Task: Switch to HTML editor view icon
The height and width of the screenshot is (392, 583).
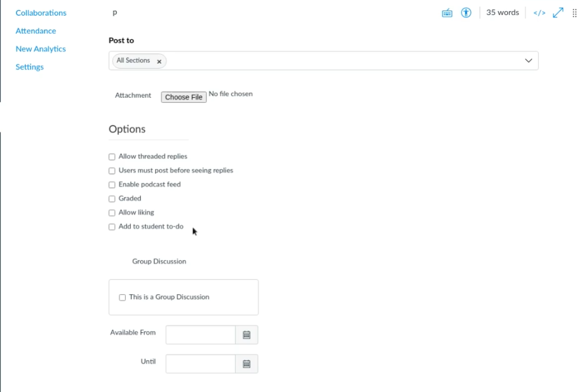Action: tap(539, 13)
